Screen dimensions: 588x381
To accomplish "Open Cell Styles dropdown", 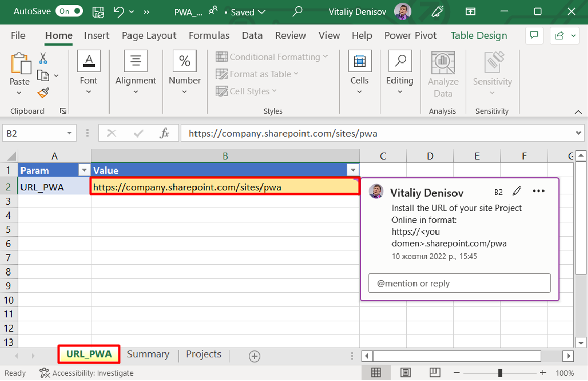I will pos(246,91).
